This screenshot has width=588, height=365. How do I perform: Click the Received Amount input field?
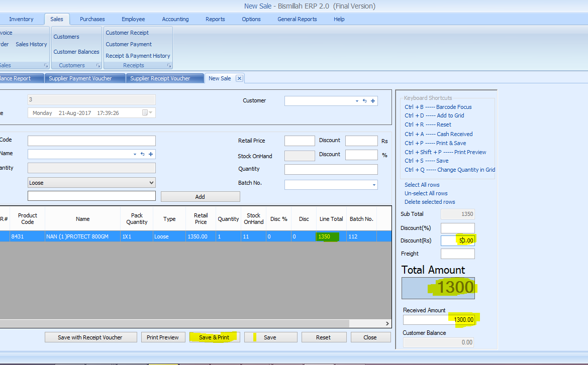tap(438, 320)
